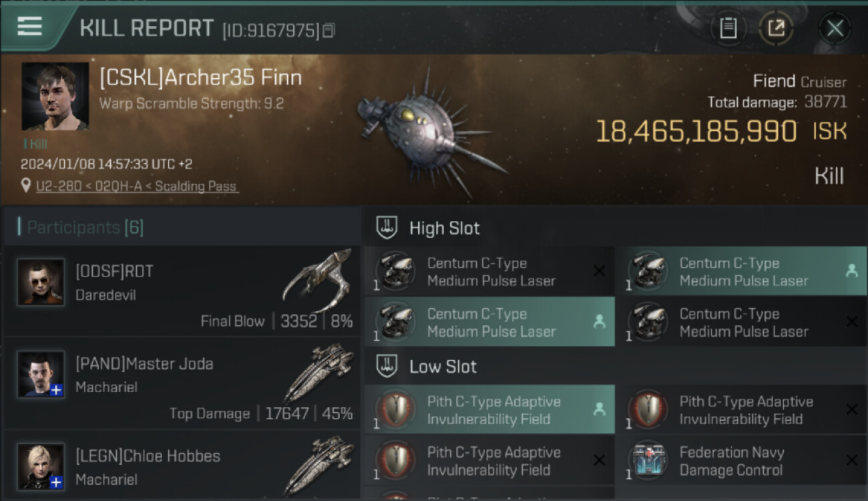Click the 1 Kill label under portrait

[35, 144]
